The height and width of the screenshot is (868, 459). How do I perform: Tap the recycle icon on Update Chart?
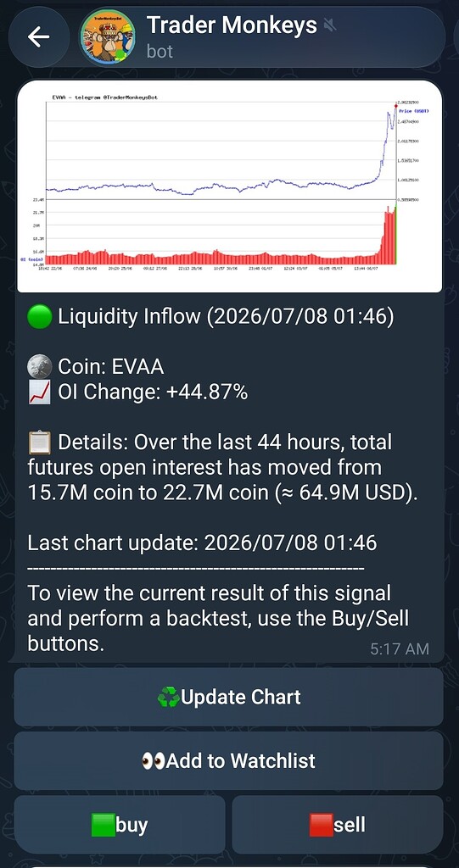click(169, 698)
